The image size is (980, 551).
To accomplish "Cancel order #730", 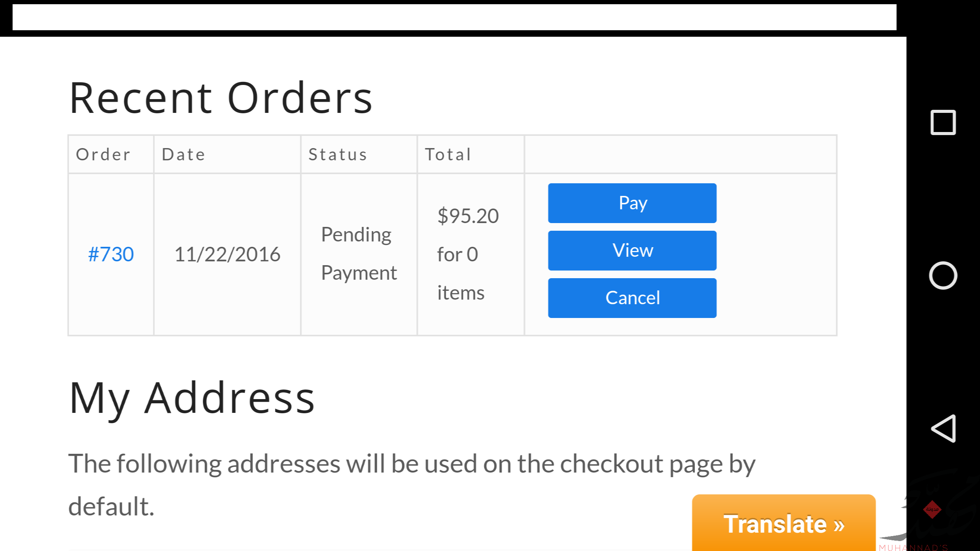I will tap(632, 298).
